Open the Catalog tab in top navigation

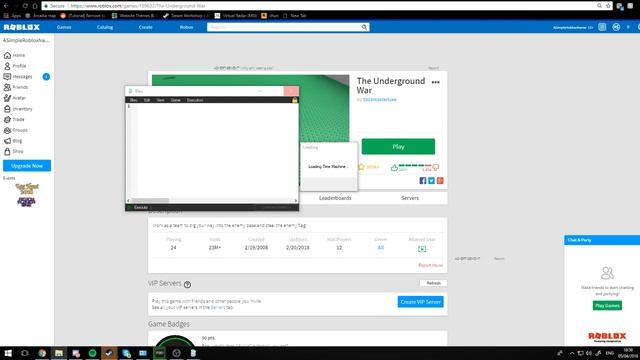[x=105, y=27]
